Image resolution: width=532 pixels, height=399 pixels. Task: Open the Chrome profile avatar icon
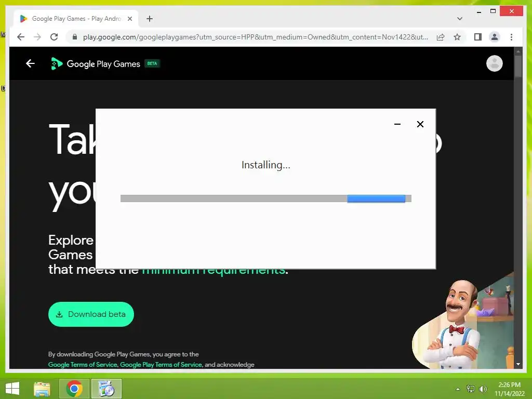tap(495, 37)
